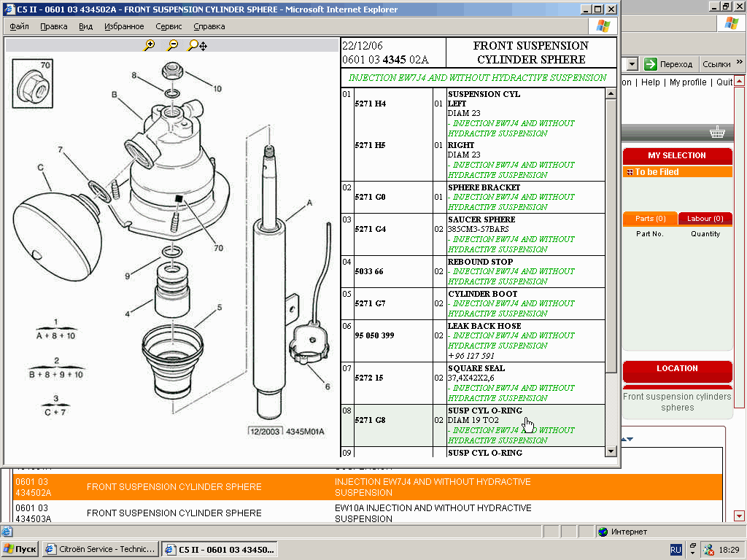Open the Вид menu
This screenshot has height=560, width=747.
[86, 26]
